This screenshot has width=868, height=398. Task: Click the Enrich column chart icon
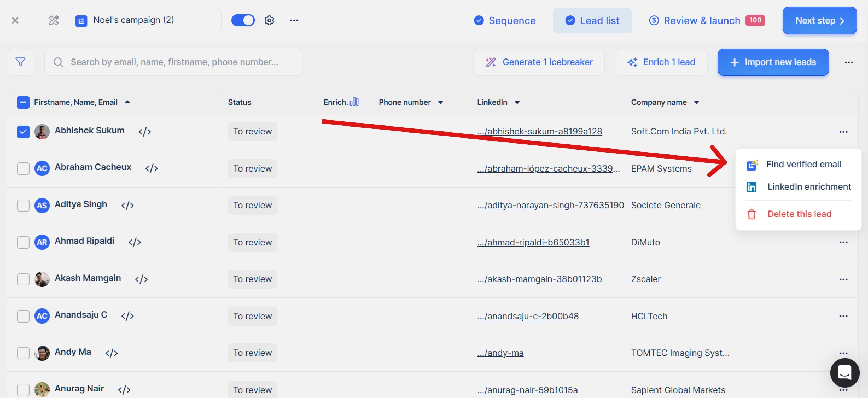pyautogui.click(x=354, y=102)
